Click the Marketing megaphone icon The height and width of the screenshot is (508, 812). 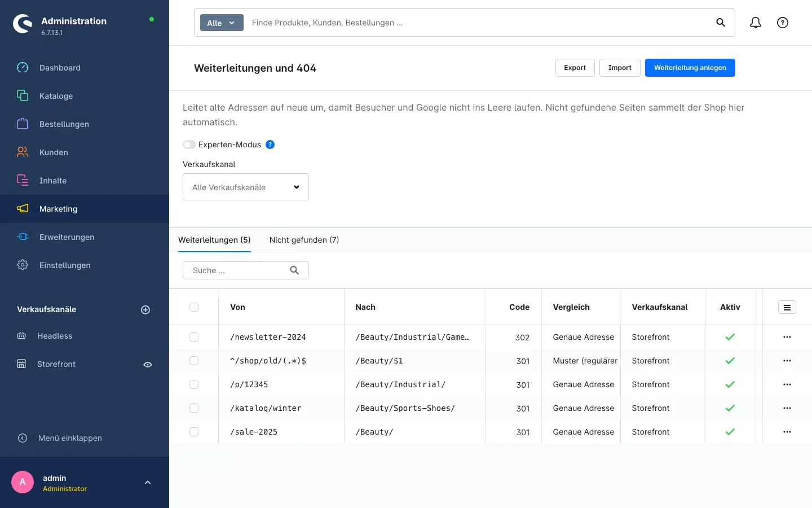pyautogui.click(x=23, y=209)
